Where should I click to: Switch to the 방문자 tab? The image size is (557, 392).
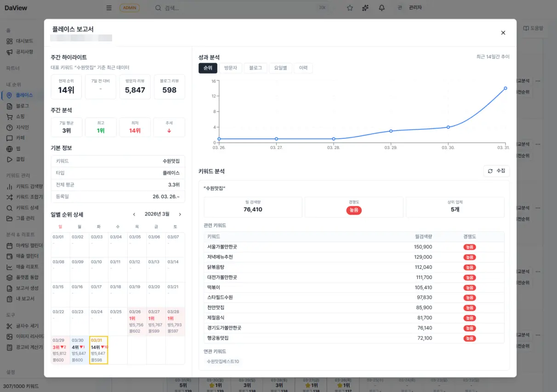click(x=230, y=68)
